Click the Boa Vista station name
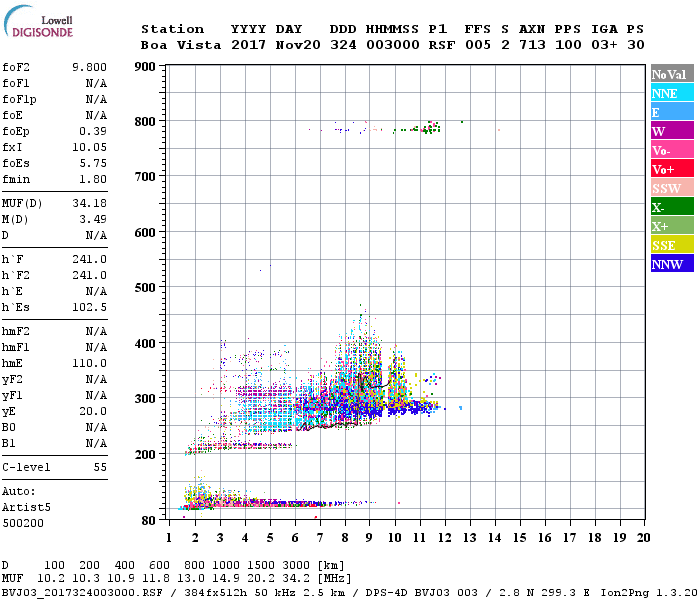Viewport: 700px width, 600px height. coord(181,45)
